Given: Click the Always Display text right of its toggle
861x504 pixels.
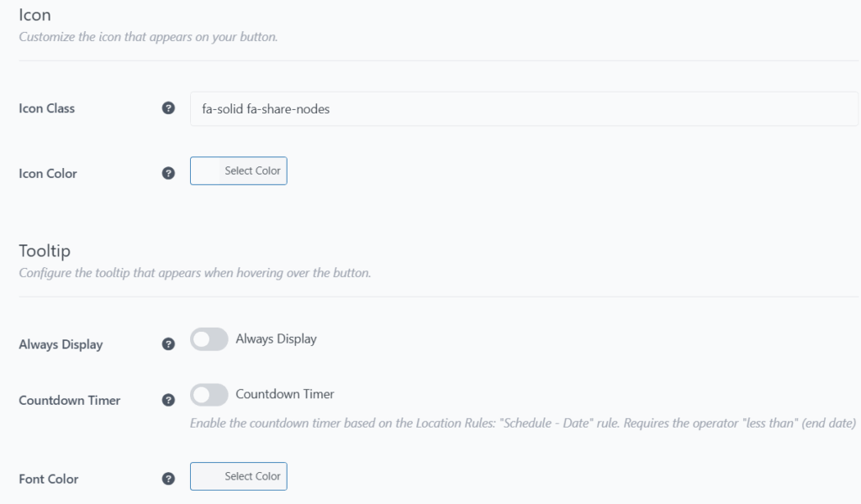Looking at the screenshot, I should [x=276, y=339].
